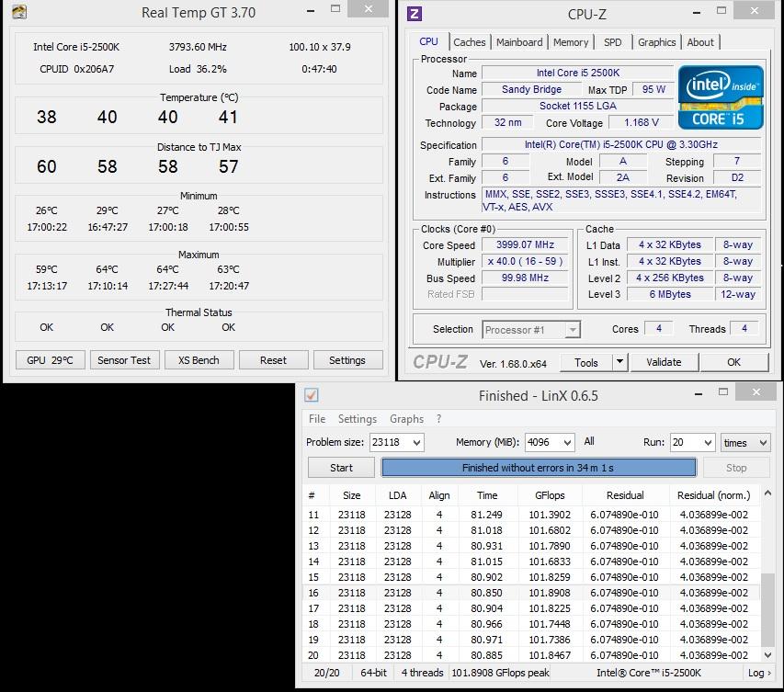Image resolution: width=784 pixels, height=692 pixels.
Task: Select result row 16 in LinX table
Action: point(531,593)
